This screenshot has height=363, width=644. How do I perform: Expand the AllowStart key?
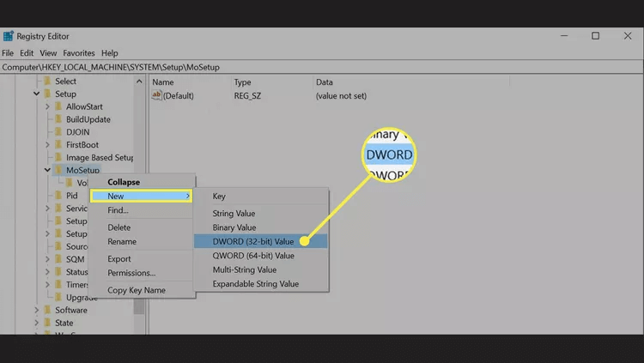(47, 106)
